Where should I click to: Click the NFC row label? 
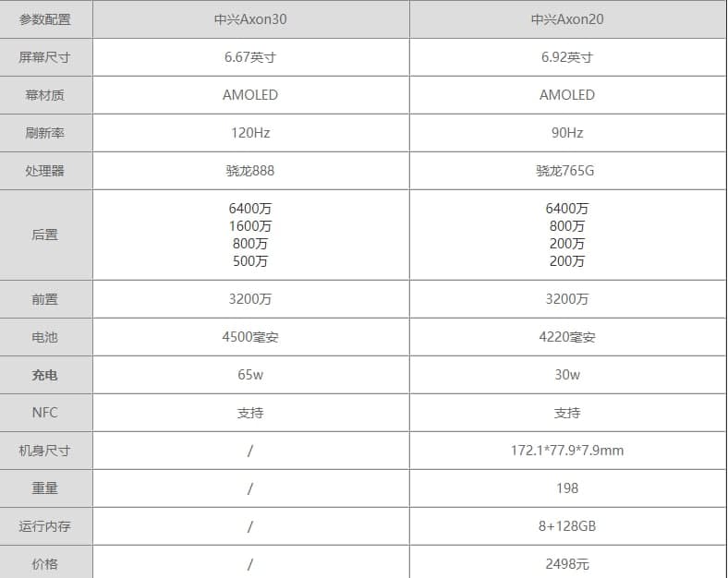[x=44, y=413]
